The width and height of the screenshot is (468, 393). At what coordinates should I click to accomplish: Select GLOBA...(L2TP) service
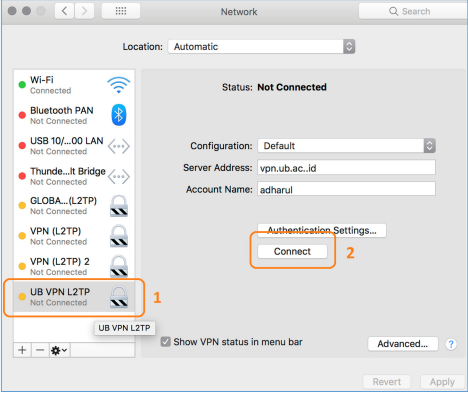click(x=74, y=206)
